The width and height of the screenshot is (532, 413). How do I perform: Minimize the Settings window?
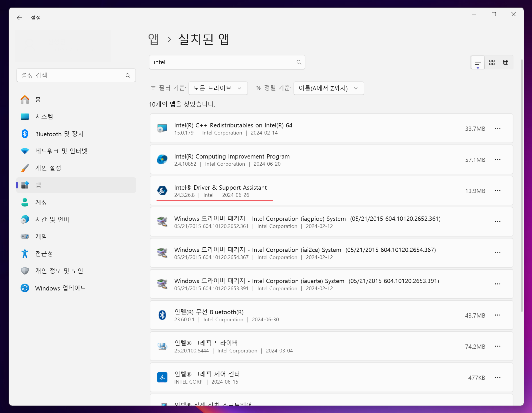click(474, 14)
